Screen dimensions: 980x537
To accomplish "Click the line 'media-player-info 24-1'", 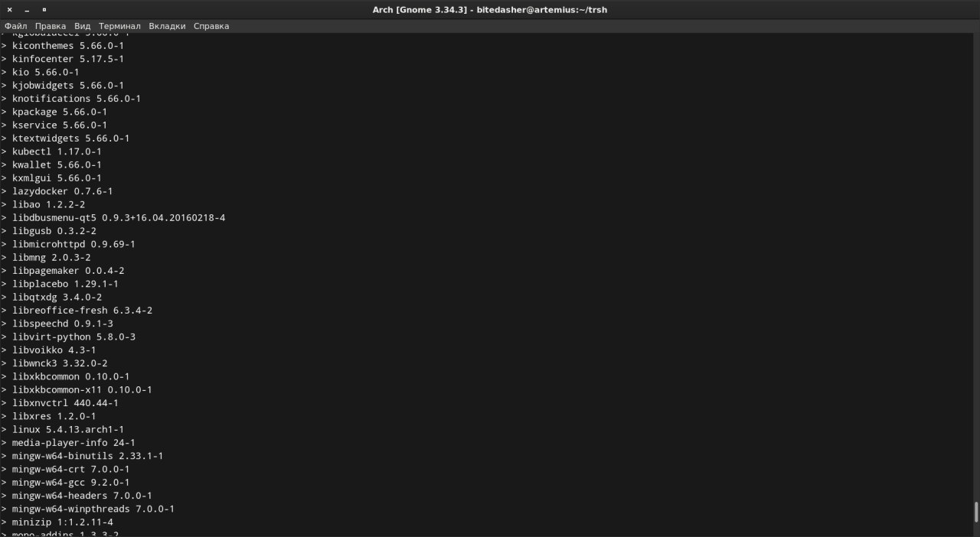I will click(x=73, y=443).
